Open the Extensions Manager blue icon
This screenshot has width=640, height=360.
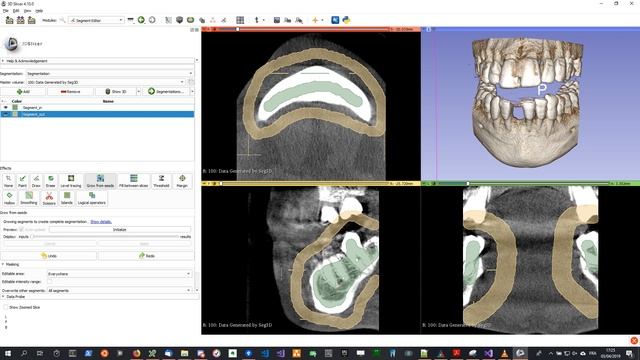click(x=335, y=20)
